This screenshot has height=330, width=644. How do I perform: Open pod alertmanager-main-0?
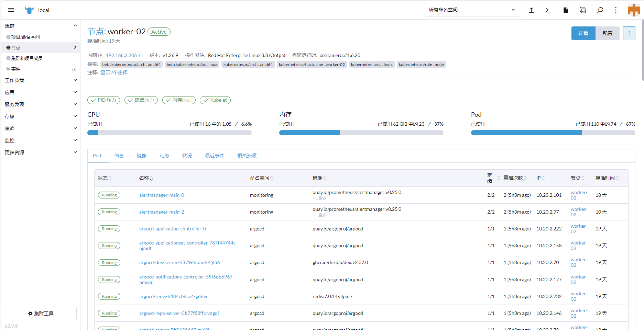click(162, 195)
